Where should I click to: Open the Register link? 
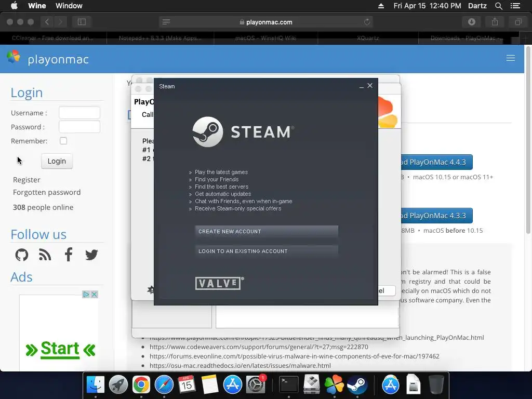pos(26,180)
